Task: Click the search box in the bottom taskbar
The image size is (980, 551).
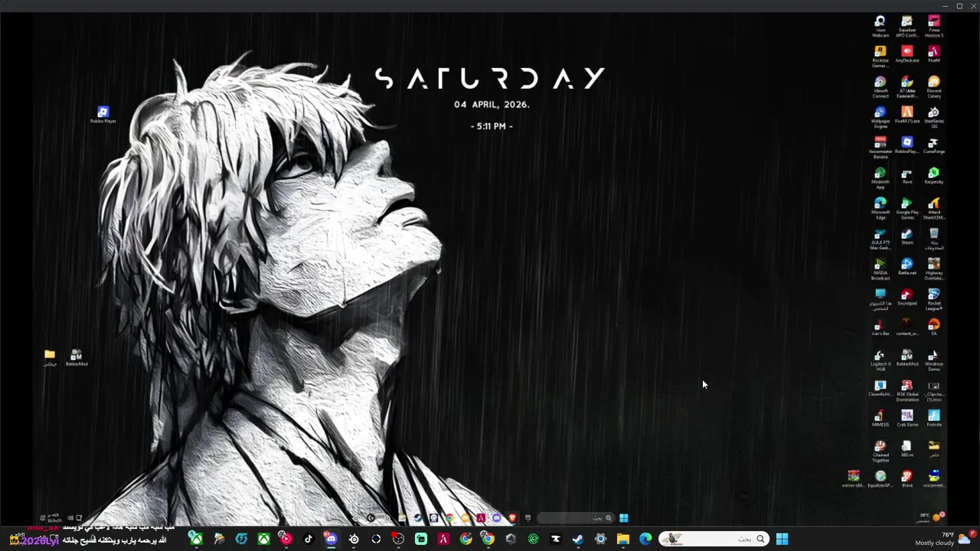Action: click(713, 539)
